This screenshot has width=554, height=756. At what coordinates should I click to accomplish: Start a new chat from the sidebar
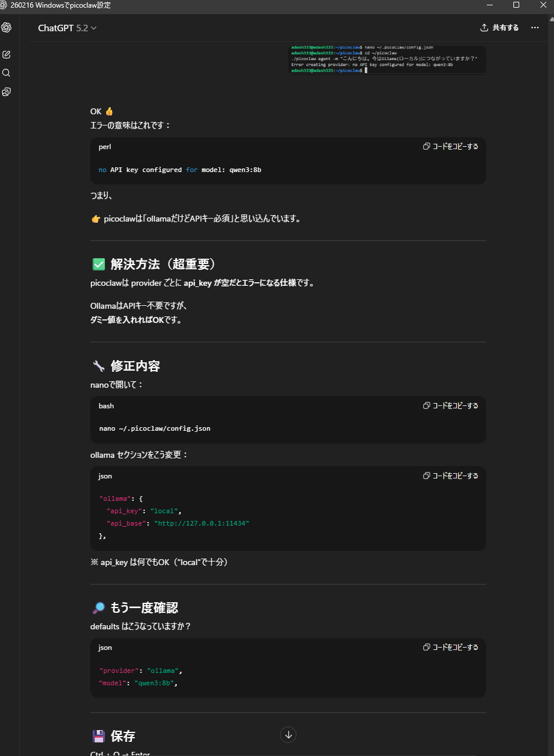point(6,54)
